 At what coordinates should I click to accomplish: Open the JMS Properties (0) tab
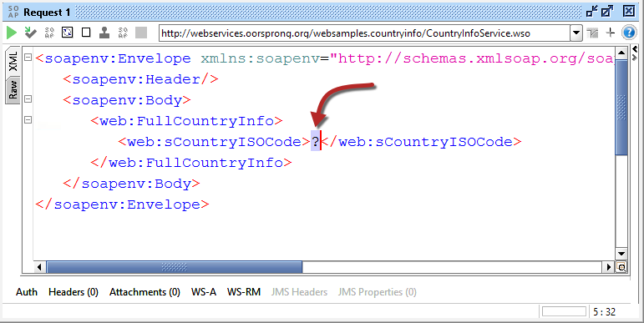click(x=377, y=292)
